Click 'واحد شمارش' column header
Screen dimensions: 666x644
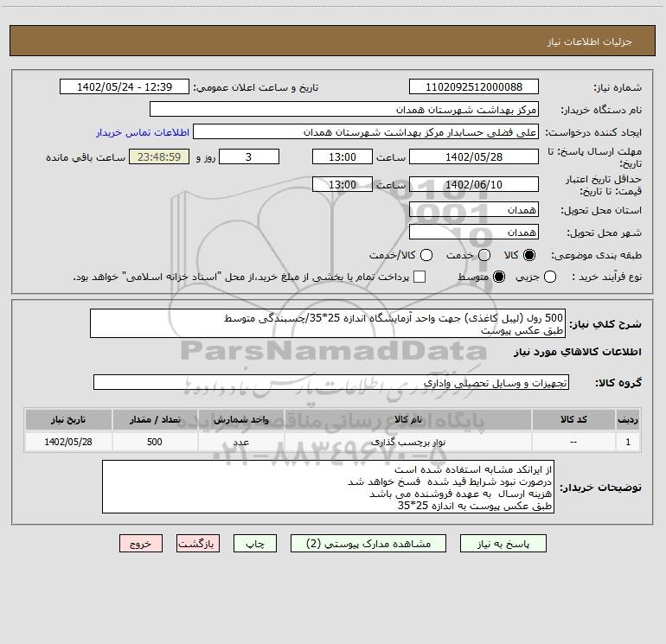point(240,419)
